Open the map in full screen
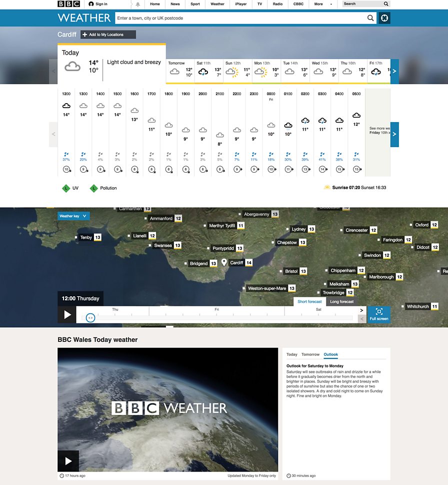 point(378,314)
